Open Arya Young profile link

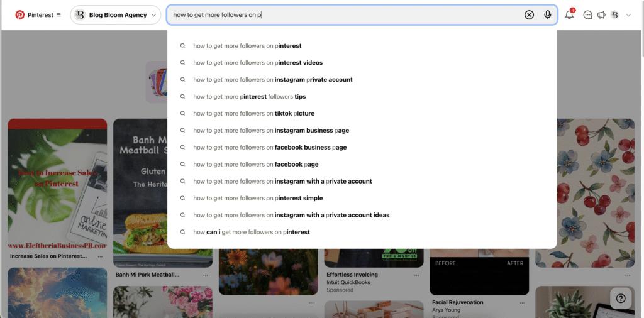click(x=446, y=310)
